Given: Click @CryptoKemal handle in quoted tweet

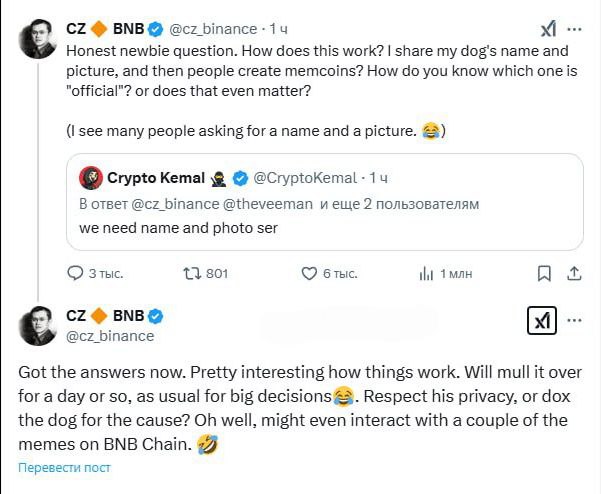Looking at the screenshot, I should pos(309,178).
